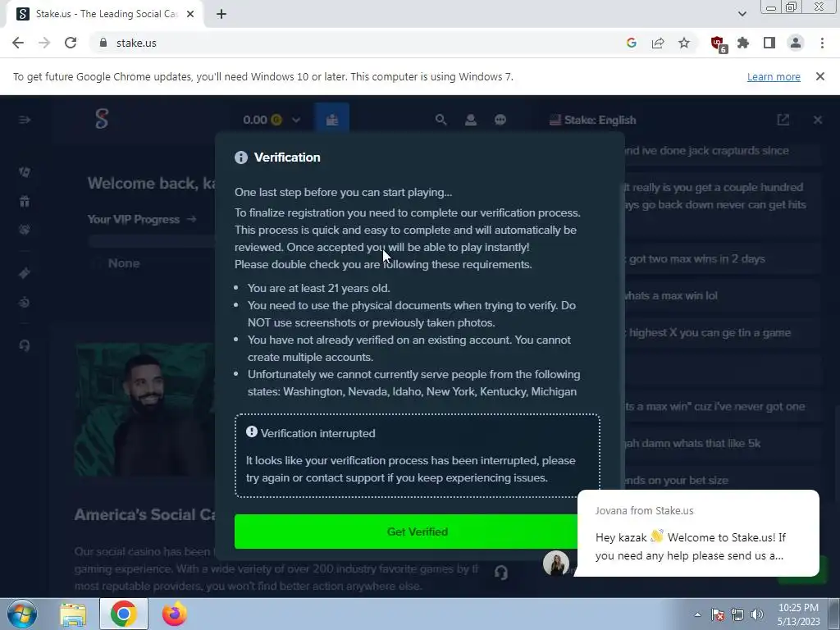The width and height of the screenshot is (840, 630).
Task: Open the Windows Start button
Action: [21, 614]
